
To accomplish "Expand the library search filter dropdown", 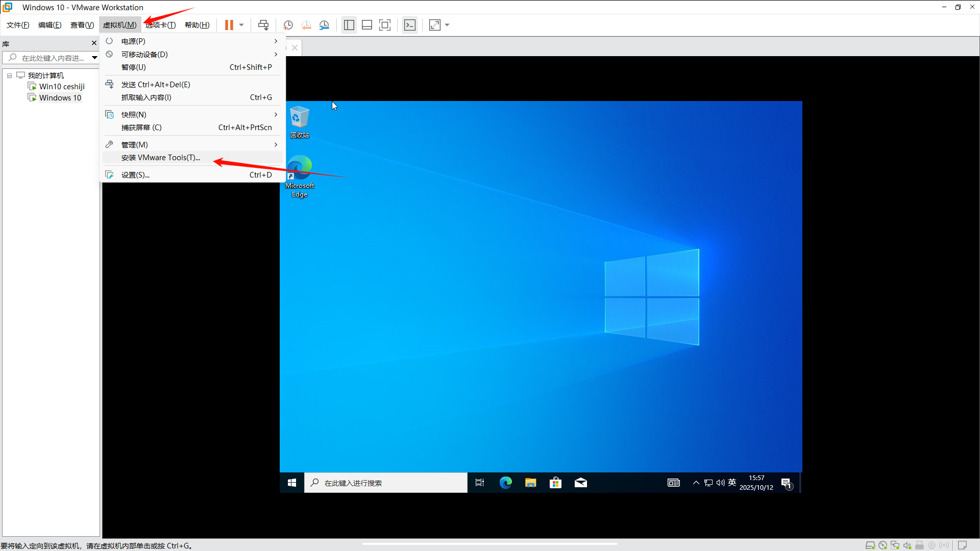I will [x=94, y=58].
